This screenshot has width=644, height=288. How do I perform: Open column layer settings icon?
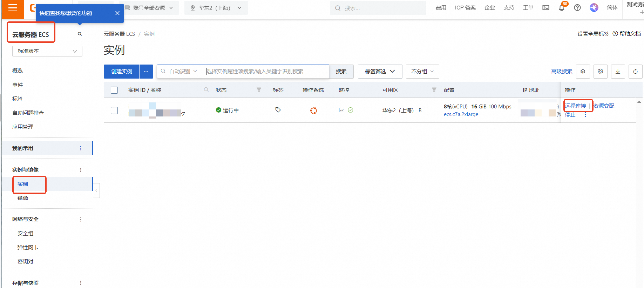click(x=583, y=72)
